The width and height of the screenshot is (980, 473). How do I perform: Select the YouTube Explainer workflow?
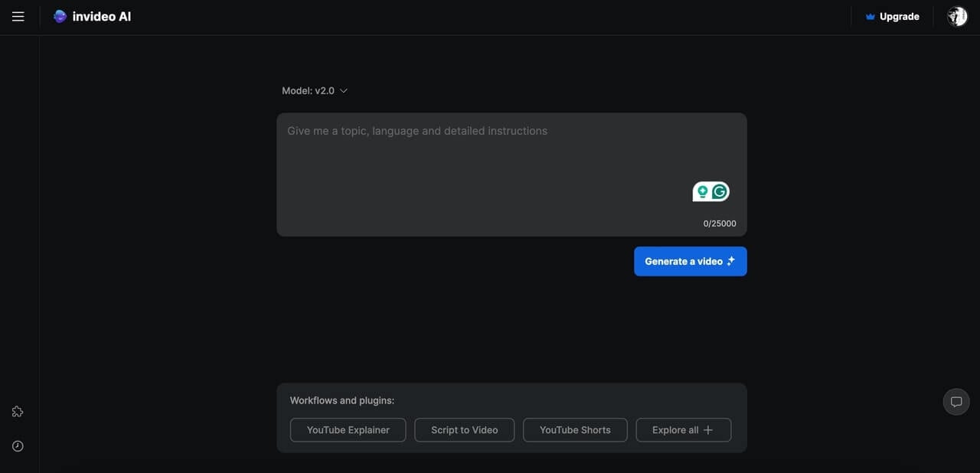(x=348, y=430)
